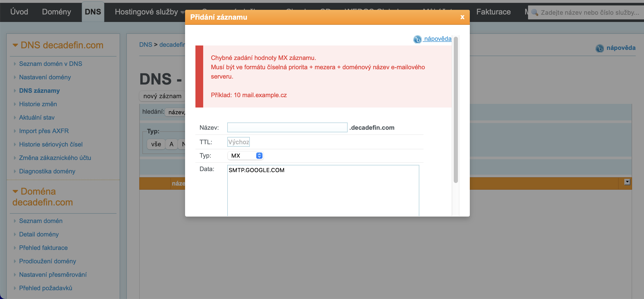Click into the Název input field
The width and height of the screenshot is (644, 299).
click(x=287, y=127)
